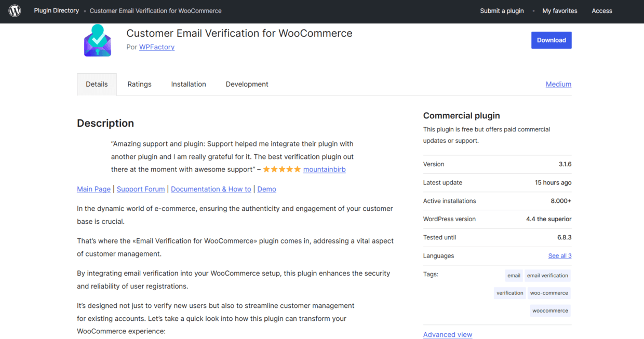Switch to the Development tab
644x339 pixels.
pos(247,84)
